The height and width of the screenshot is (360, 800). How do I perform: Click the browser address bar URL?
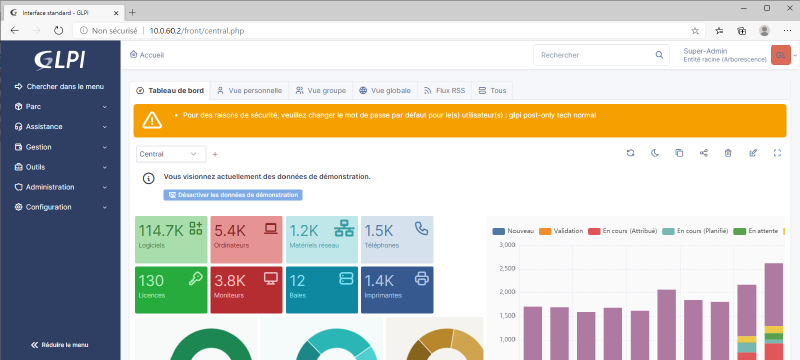click(197, 31)
